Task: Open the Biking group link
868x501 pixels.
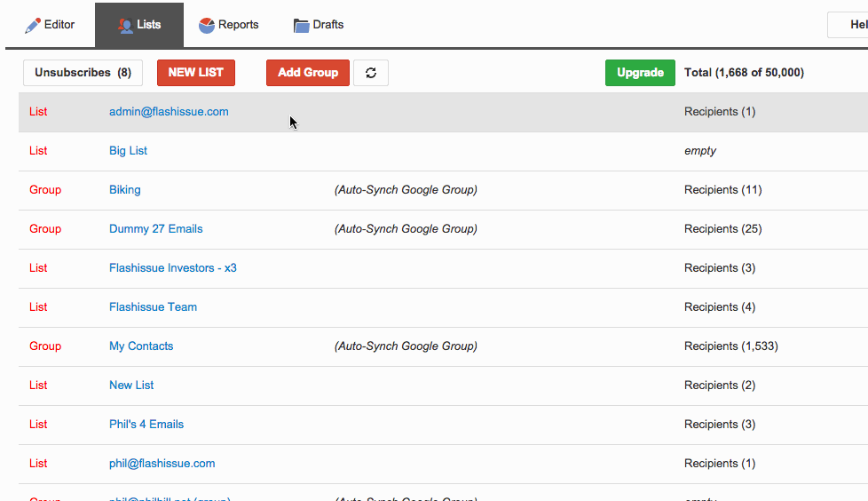Action: 124,190
